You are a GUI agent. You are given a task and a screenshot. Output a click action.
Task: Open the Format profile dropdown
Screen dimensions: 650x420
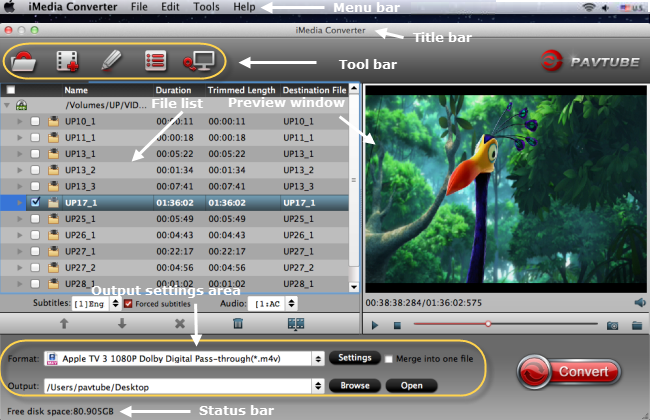coord(184,359)
